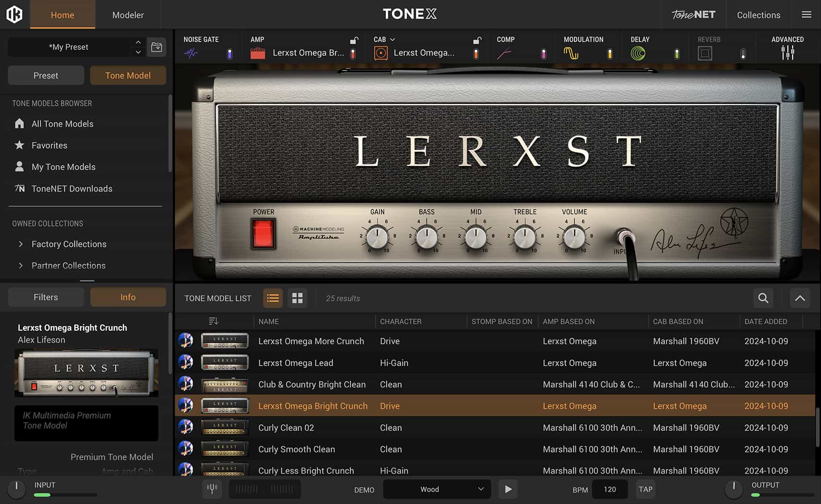Image resolution: width=821 pixels, height=504 pixels.
Task: Open the Advanced settings sliders icon
Action: (x=787, y=53)
